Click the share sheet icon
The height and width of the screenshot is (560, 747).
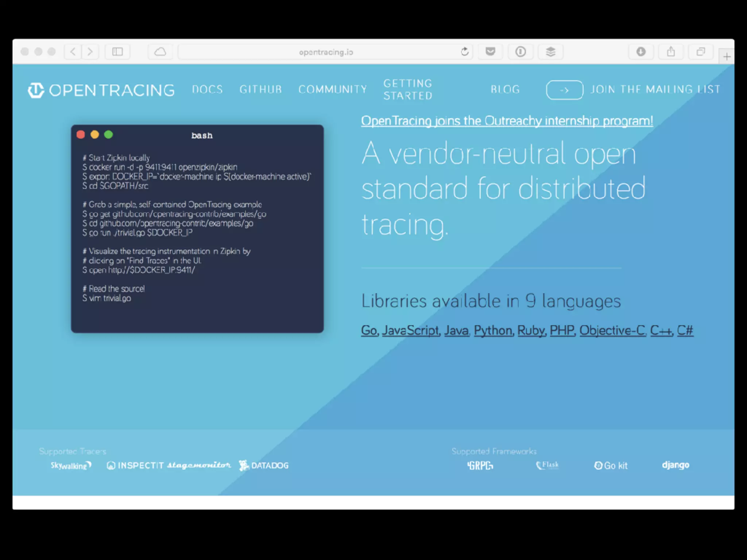point(671,52)
